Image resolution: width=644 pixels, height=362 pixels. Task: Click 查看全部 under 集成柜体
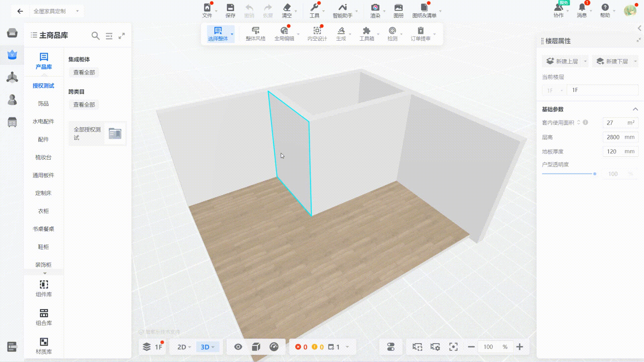click(84, 73)
